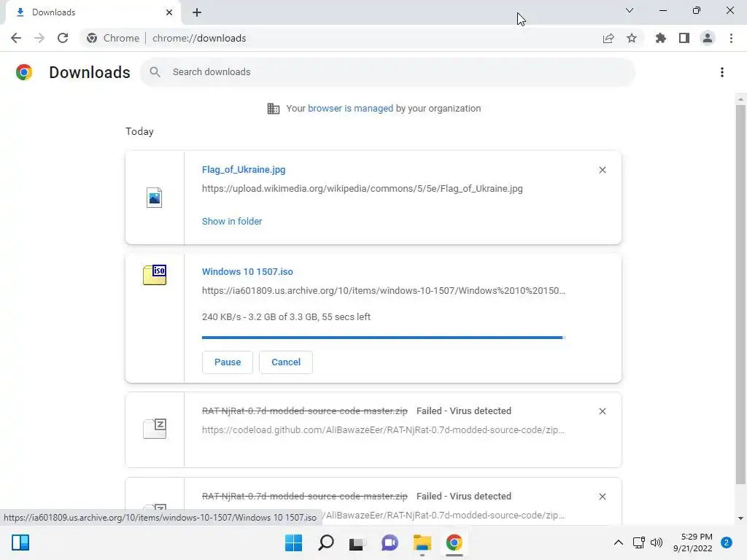Close the Downloads tab

tap(169, 12)
